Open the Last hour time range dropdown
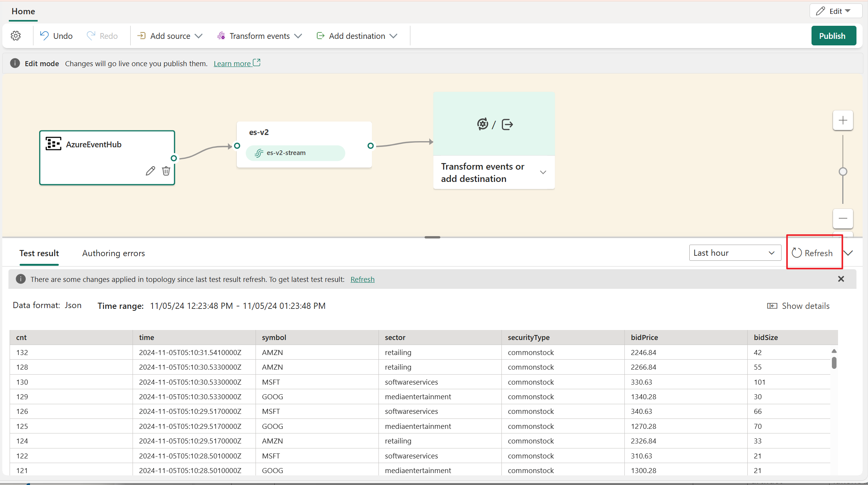The image size is (868, 485). [x=734, y=252]
